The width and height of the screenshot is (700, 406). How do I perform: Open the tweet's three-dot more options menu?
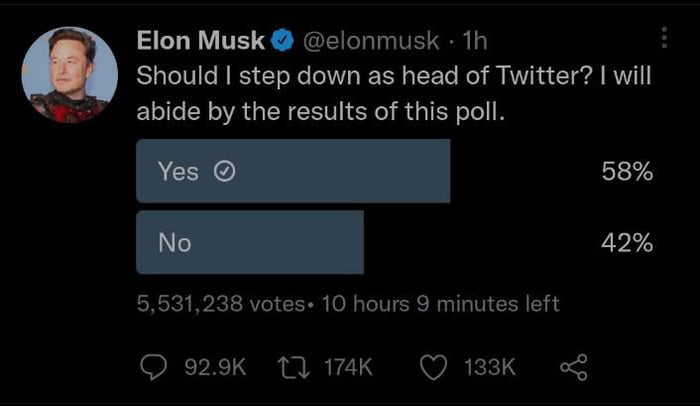[x=664, y=38]
